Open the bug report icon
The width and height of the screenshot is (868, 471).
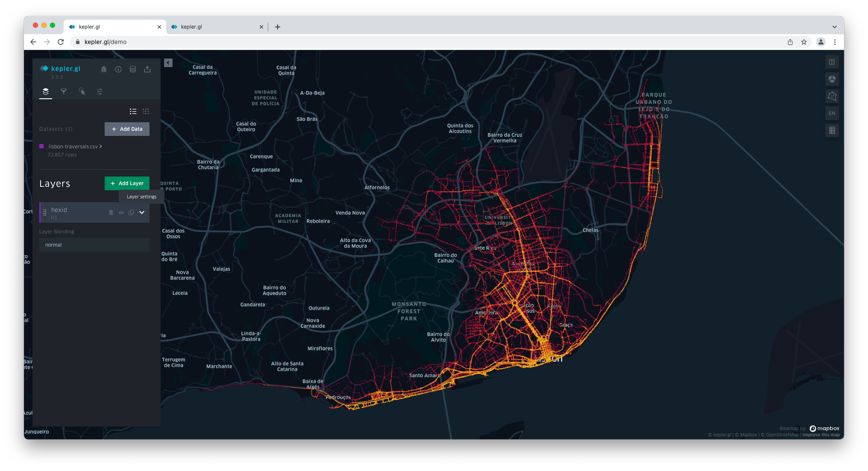pyautogui.click(x=104, y=69)
